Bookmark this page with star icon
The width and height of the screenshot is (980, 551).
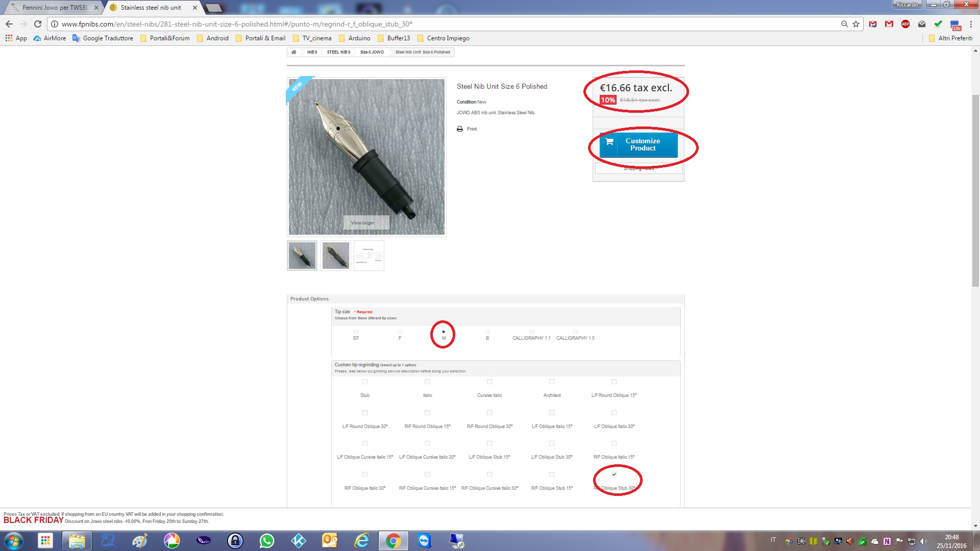pyautogui.click(x=856, y=24)
